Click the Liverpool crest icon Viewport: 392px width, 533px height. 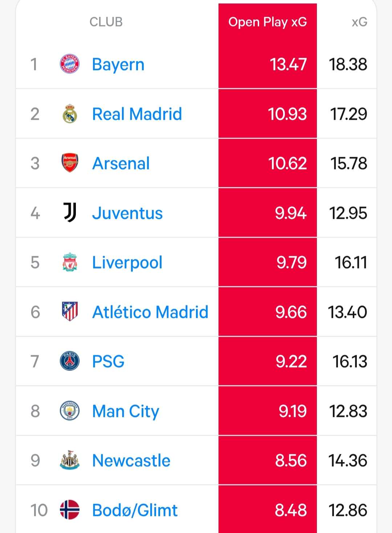(70, 262)
